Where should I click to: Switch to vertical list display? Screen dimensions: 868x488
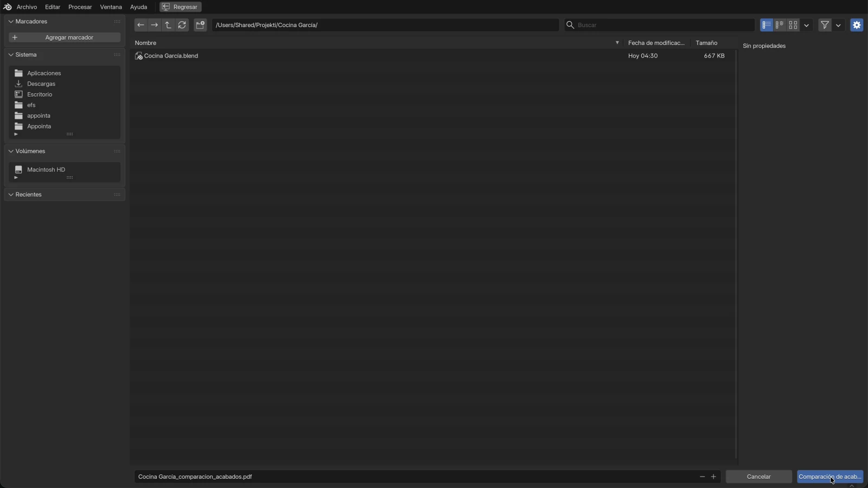click(x=767, y=25)
